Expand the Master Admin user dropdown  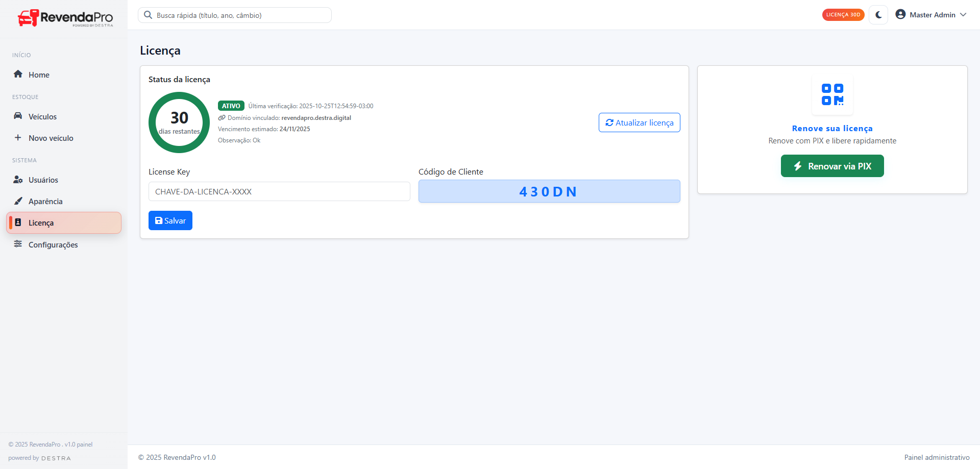tap(963, 15)
